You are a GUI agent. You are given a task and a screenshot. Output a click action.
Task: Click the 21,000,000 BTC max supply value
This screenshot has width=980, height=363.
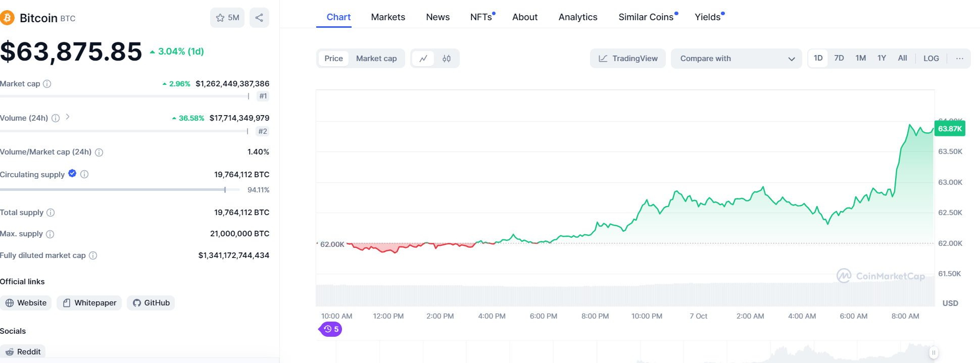click(239, 234)
